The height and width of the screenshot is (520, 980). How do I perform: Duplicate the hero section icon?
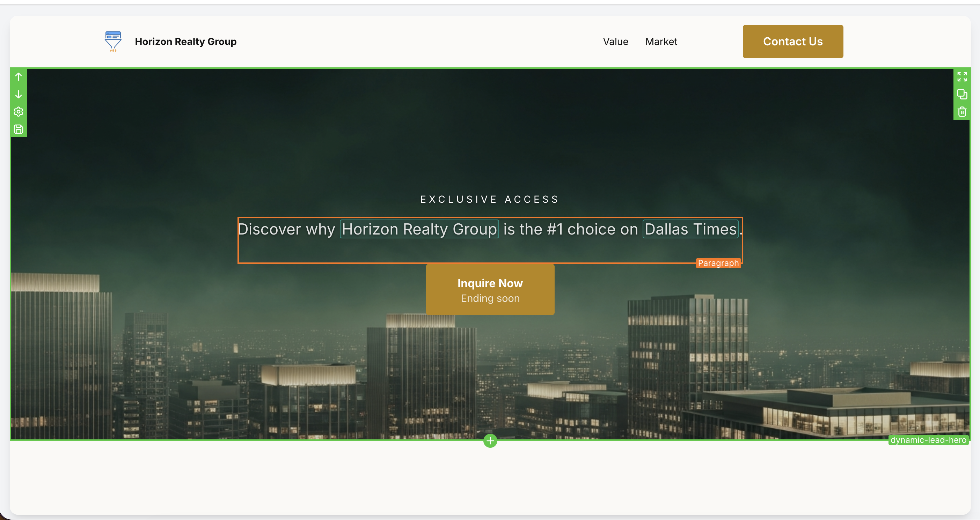tap(962, 94)
